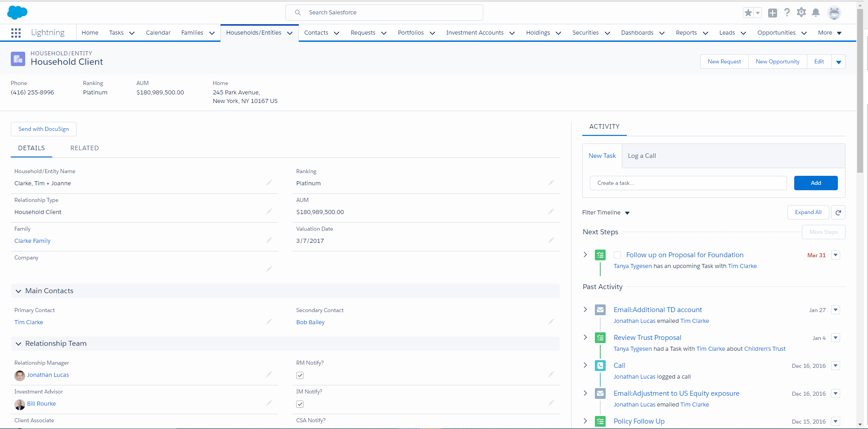868x429 pixels.
Task: Click the task icon for Follow up on Proposal
Action: pyautogui.click(x=600, y=255)
